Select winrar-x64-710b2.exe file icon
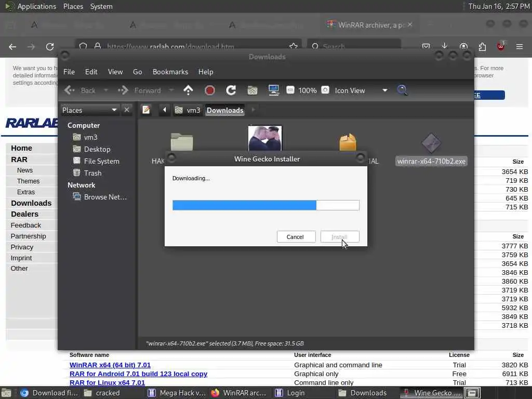Image resolution: width=532 pixels, height=399 pixels. [x=431, y=142]
